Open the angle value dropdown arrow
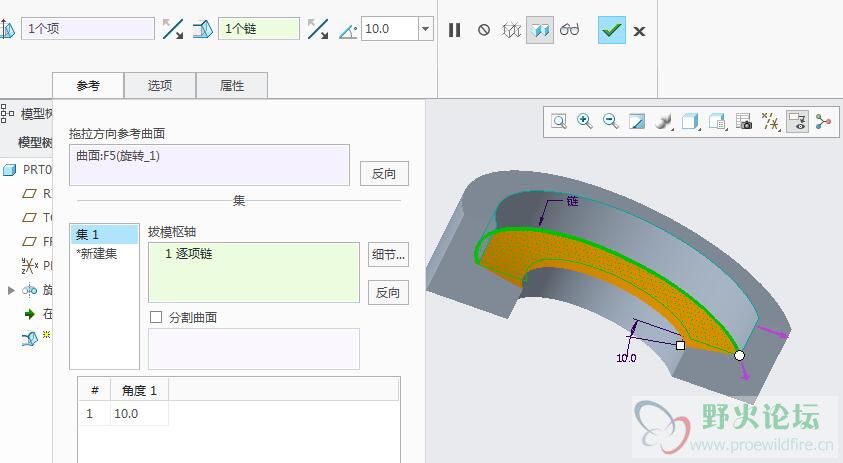The width and height of the screenshot is (843, 463). click(x=425, y=29)
